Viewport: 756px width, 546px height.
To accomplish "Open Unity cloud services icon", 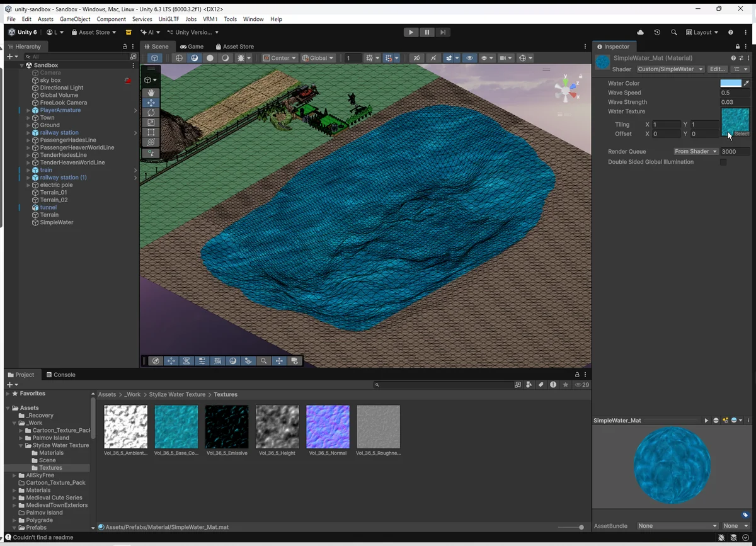I will (641, 32).
